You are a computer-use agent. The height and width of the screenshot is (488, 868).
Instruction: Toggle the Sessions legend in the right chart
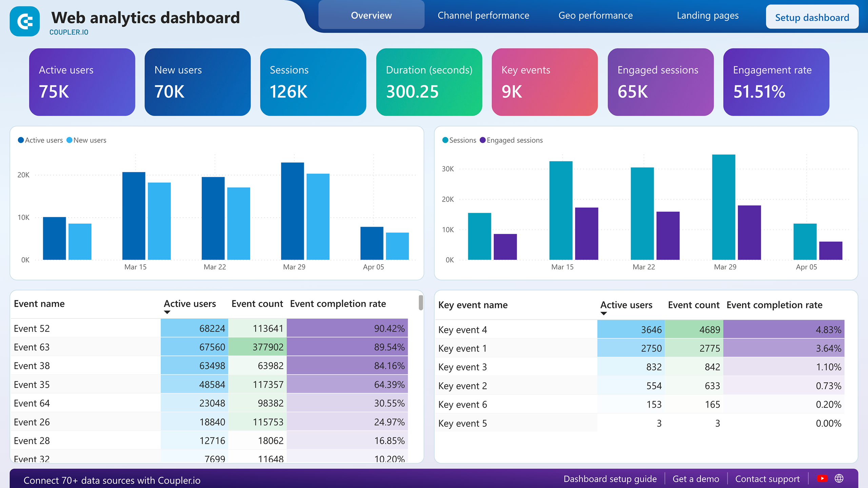point(459,140)
